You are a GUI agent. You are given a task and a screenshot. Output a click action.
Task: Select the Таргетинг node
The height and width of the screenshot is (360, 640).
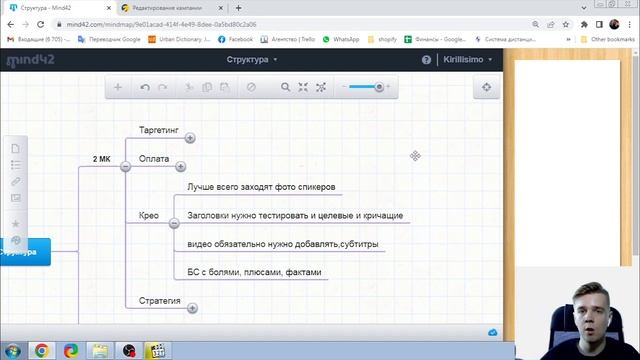pyautogui.click(x=159, y=130)
